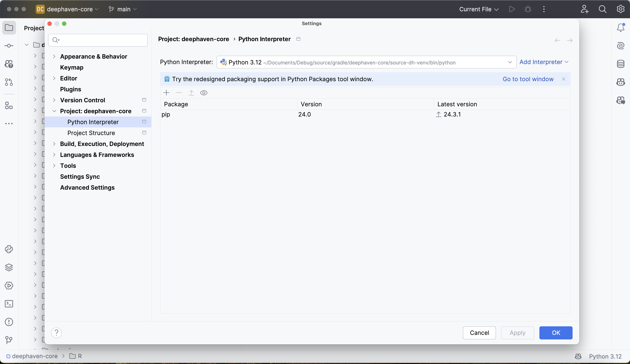Dismiss the packaging support banner
Viewport: 630px width, 364px height.
[x=563, y=79]
